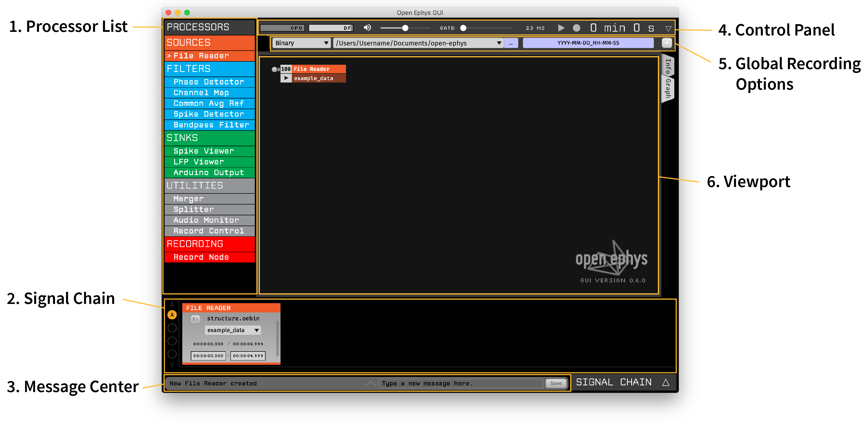Expand message log with the caret icon
868x427 pixels.
coord(370,384)
